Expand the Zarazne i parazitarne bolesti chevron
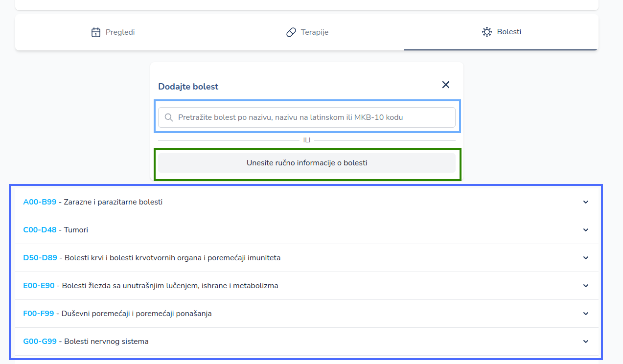The image size is (623, 364). click(586, 202)
